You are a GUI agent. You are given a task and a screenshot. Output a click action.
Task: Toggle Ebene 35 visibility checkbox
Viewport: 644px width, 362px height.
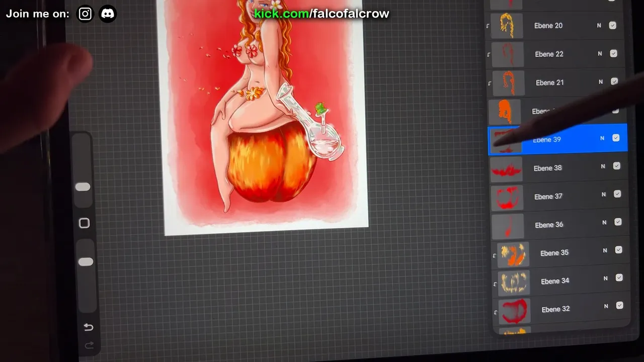coord(618,250)
